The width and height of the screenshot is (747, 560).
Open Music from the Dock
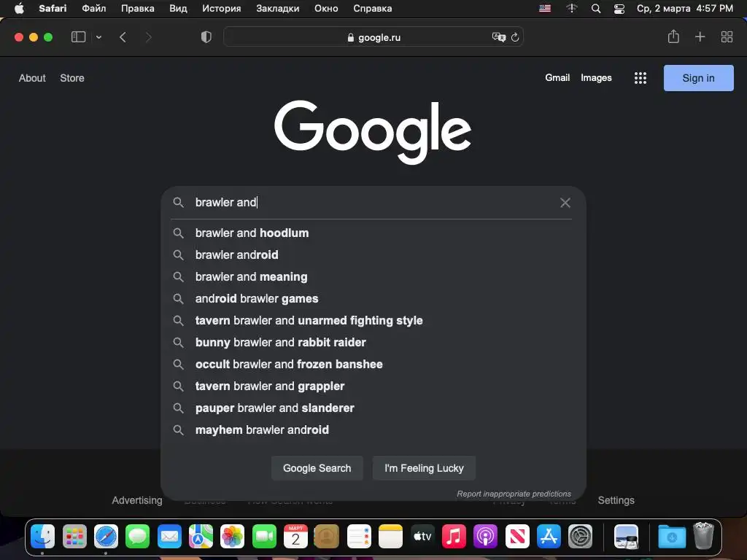(454, 537)
